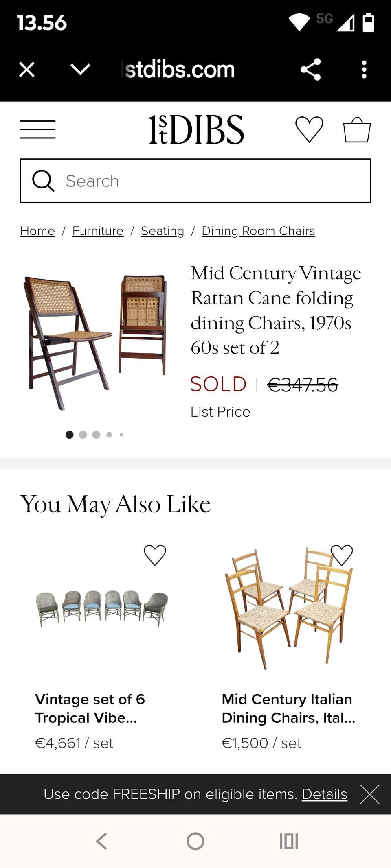Open the favorites heart in header
The width and height of the screenshot is (391, 868).
pos(309,129)
